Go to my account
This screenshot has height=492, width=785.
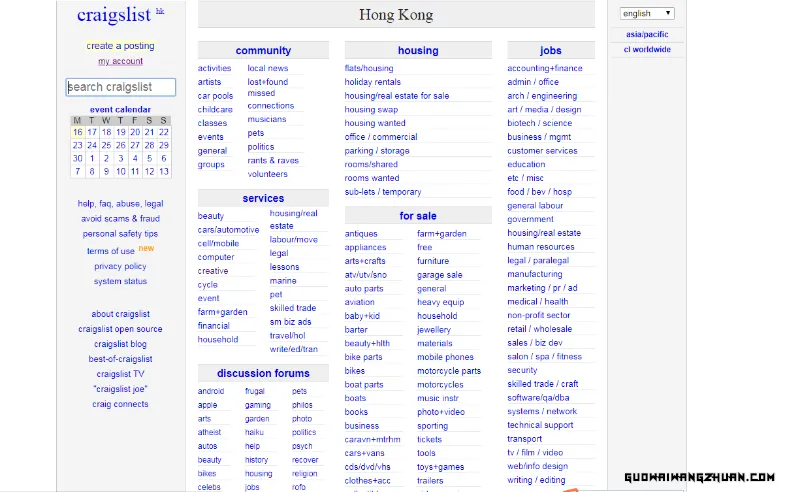tap(121, 61)
